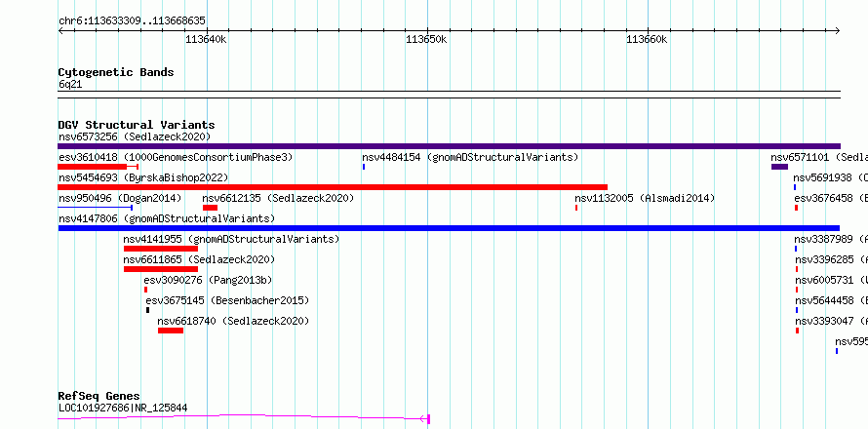Open nsv6612135 Sedlazeck2020 variant label

278,198
